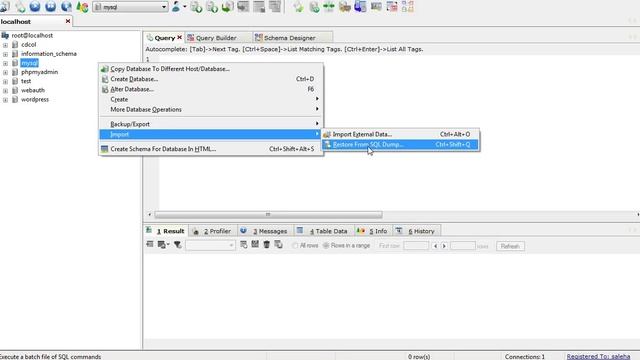Image resolution: width=640 pixels, height=360 pixels.
Task: Click the last icon in the top toolbar
Action: 407,7
